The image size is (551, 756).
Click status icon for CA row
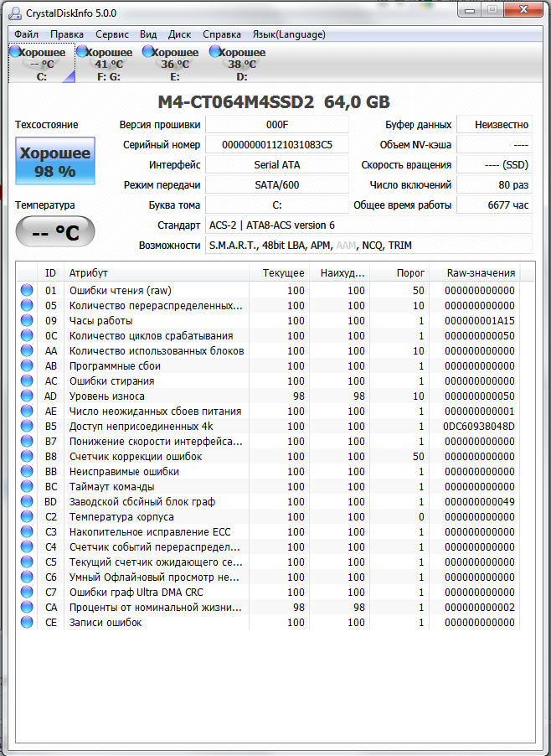tap(27, 608)
